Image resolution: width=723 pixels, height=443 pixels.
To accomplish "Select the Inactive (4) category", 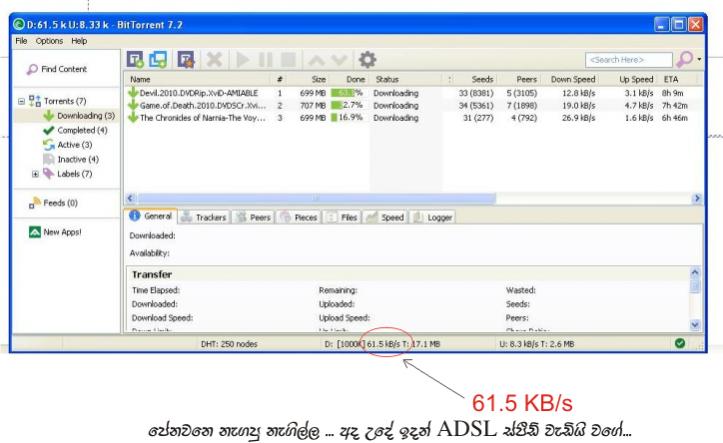I will point(71,159).
